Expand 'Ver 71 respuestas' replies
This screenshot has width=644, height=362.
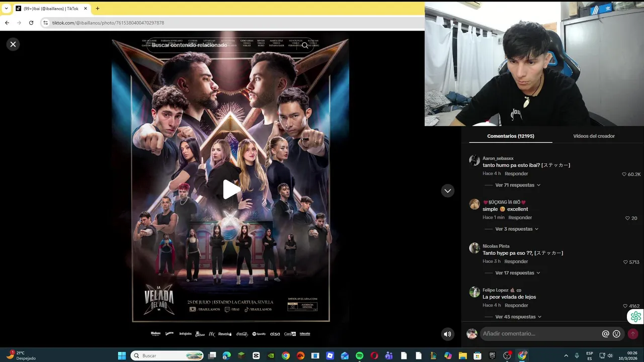(x=518, y=185)
